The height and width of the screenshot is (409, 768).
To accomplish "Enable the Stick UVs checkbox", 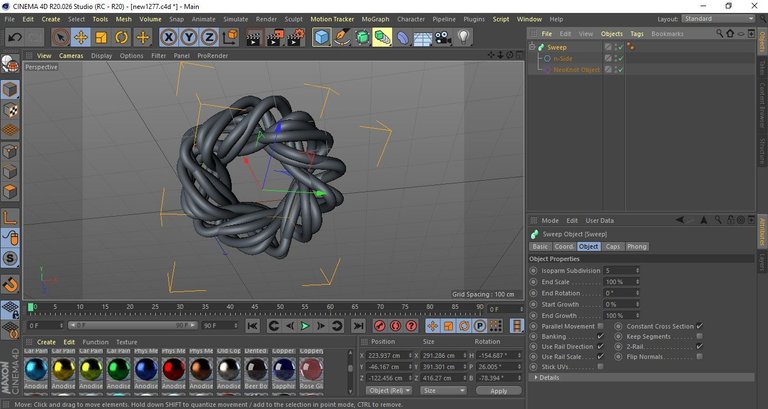I will pos(600,366).
